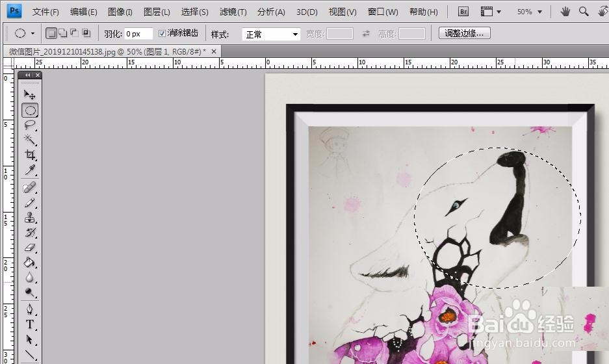Click the ruler origin corner box
The height and width of the screenshot is (364, 609).
pyautogui.click(x=8, y=63)
